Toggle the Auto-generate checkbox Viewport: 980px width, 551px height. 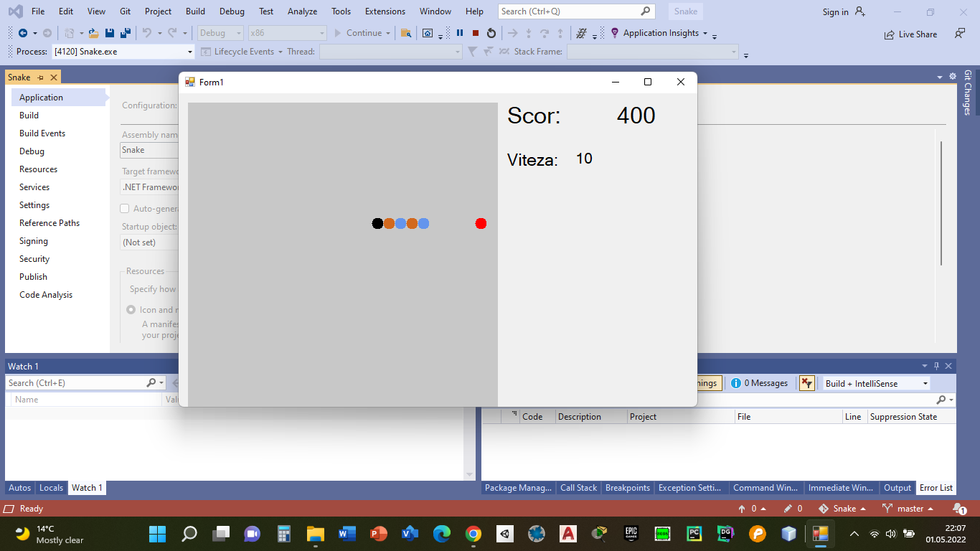[x=124, y=208]
